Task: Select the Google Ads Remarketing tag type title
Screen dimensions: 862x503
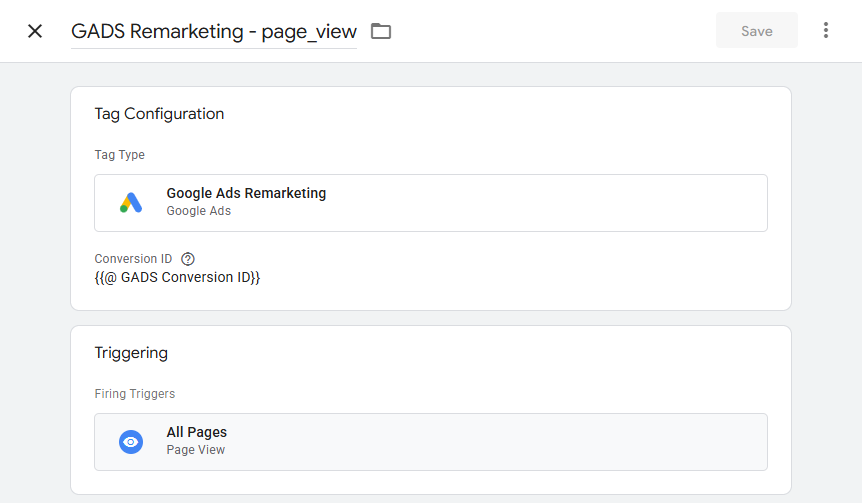Action: pyautogui.click(x=246, y=193)
